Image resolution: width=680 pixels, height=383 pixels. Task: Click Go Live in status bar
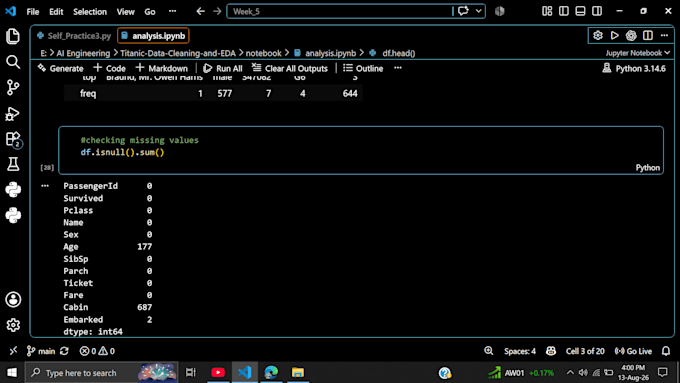[x=634, y=351]
